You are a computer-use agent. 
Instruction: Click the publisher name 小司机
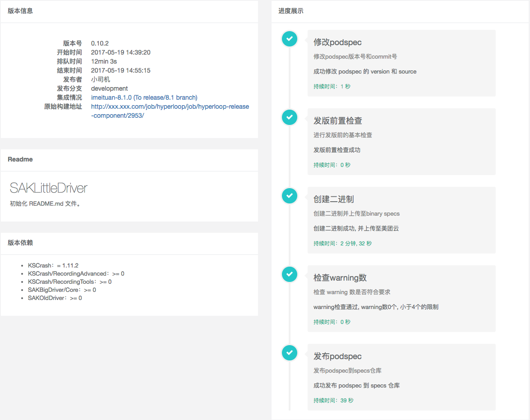[x=101, y=79]
